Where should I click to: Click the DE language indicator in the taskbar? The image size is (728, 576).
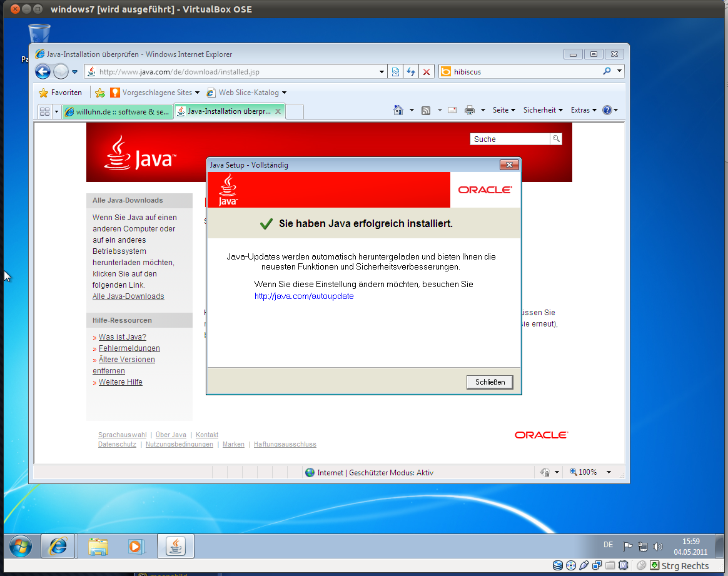(x=608, y=545)
